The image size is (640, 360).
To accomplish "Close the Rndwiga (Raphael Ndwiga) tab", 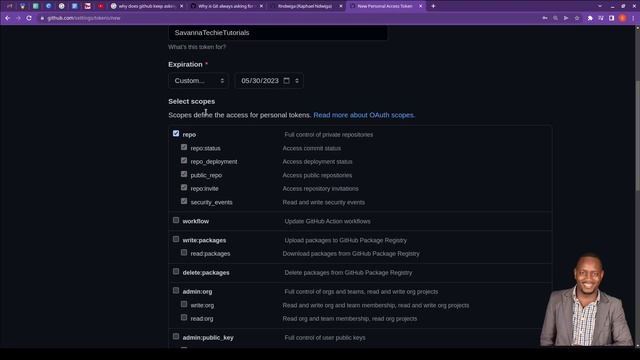I will [x=341, y=6].
